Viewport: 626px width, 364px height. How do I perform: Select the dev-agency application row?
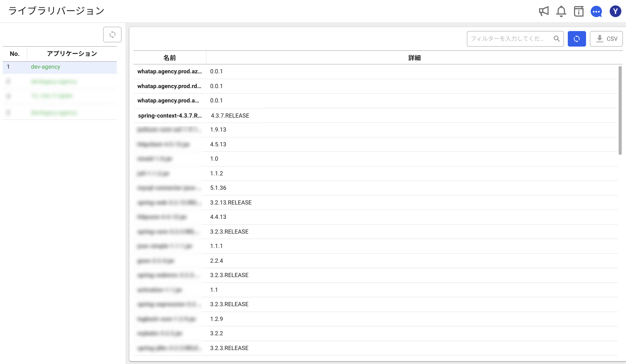point(60,67)
